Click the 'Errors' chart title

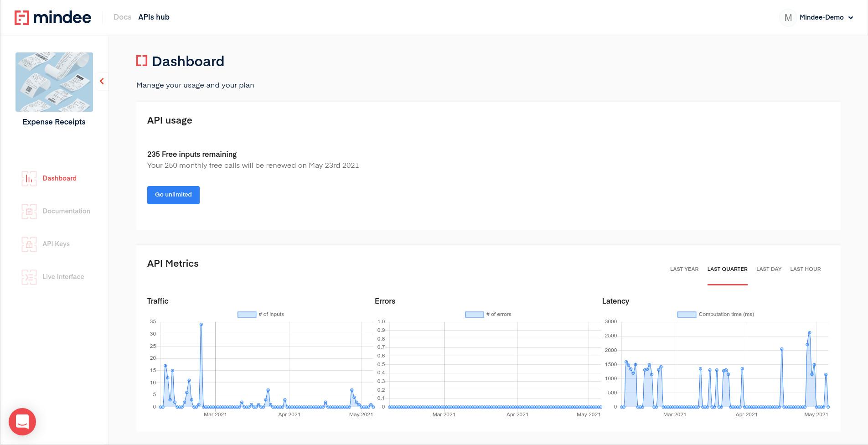click(385, 301)
